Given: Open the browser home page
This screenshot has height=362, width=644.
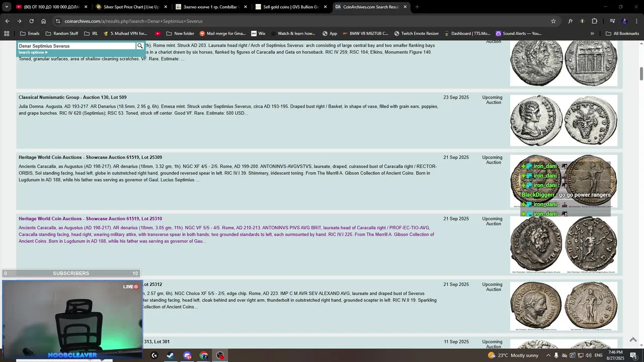Looking at the screenshot, I should (x=44, y=21).
